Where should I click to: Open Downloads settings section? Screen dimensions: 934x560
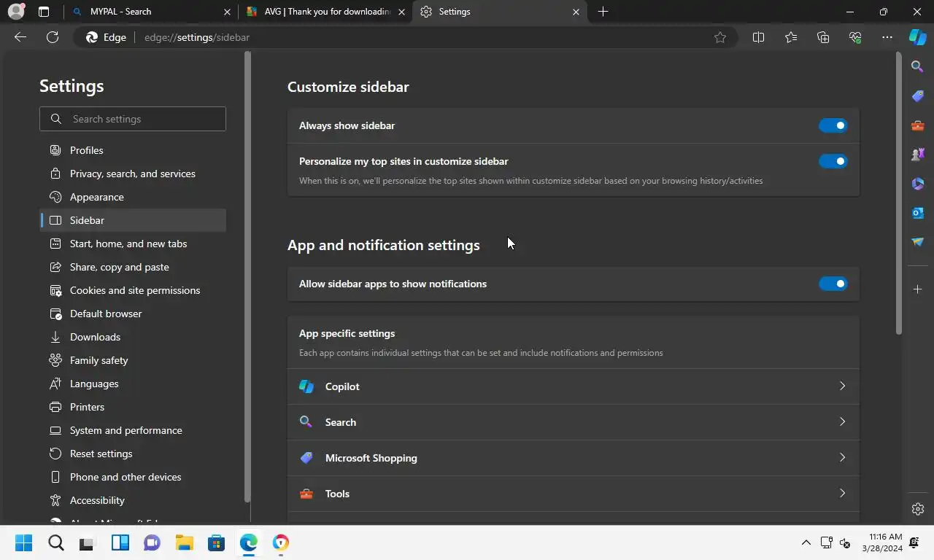click(133, 337)
